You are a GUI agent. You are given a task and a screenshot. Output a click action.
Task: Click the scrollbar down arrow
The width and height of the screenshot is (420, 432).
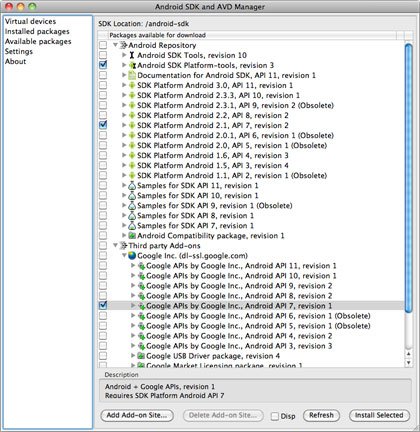tap(409, 363)
